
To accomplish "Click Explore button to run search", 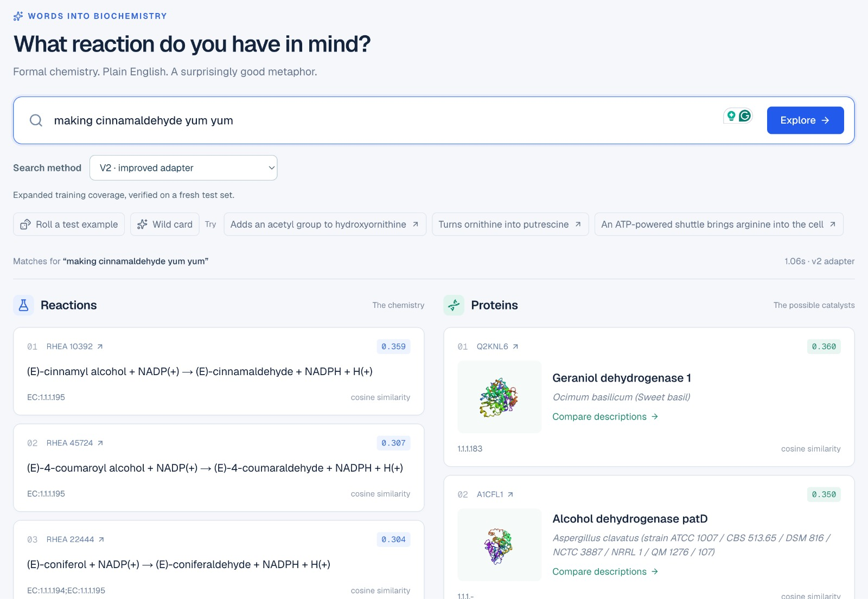I will point(805,120).
